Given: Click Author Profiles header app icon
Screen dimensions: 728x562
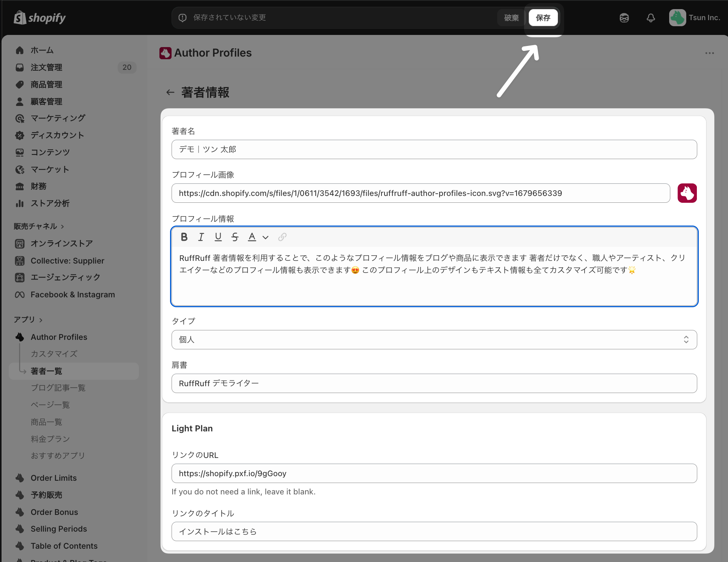Looking at the screenshot, I should [165, 53].
